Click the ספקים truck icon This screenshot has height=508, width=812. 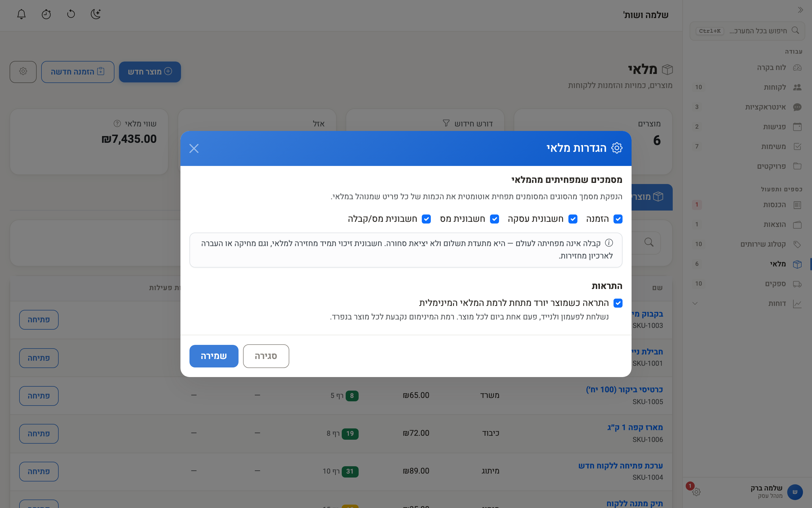click(797, 284)
